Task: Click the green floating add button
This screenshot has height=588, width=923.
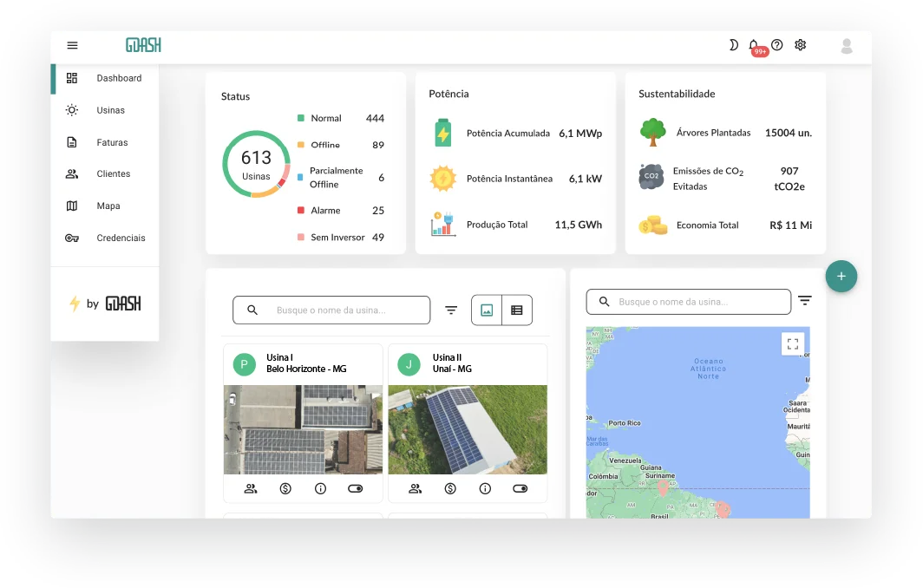Action: (841, 276)
